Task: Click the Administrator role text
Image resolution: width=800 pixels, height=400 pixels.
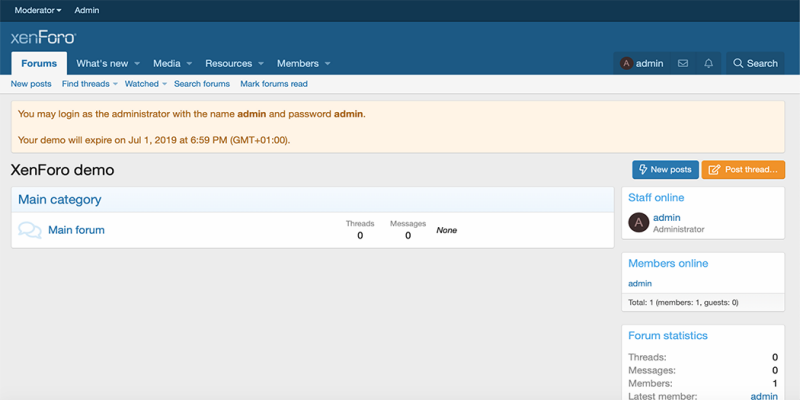Action: [x=679, y=230]
